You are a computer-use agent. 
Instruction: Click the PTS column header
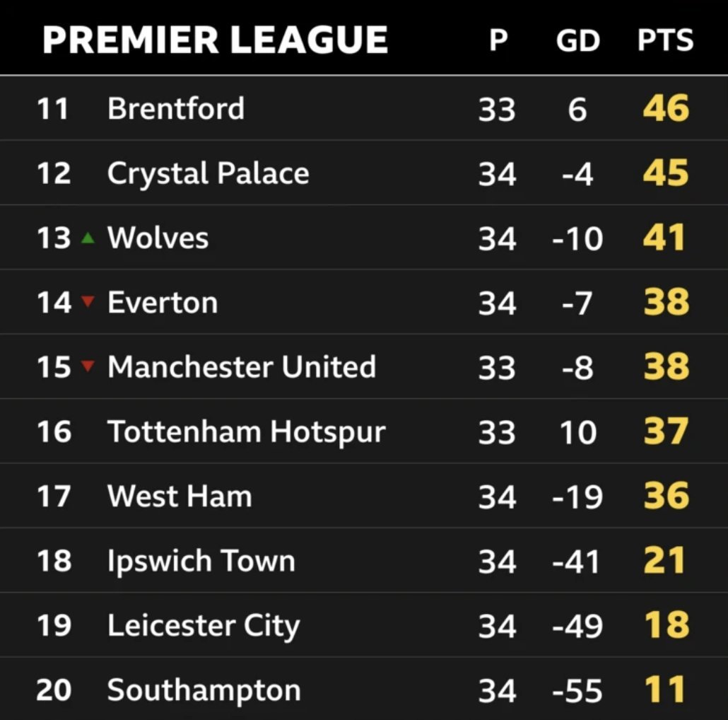665,40
